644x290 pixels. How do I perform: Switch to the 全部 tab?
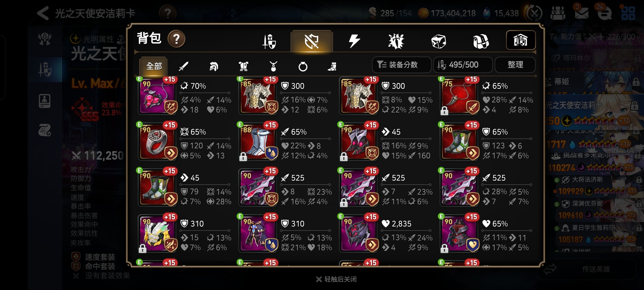pos(153,66)
